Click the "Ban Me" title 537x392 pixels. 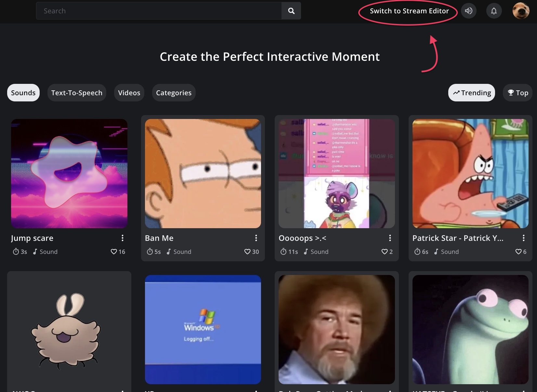(x=159, y=238)
